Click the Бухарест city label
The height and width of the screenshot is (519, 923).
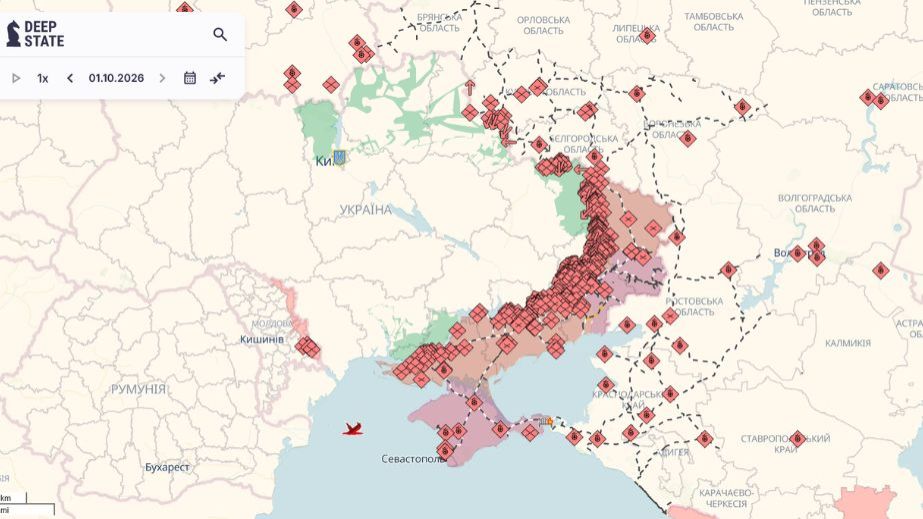click(x=167, y=467)
